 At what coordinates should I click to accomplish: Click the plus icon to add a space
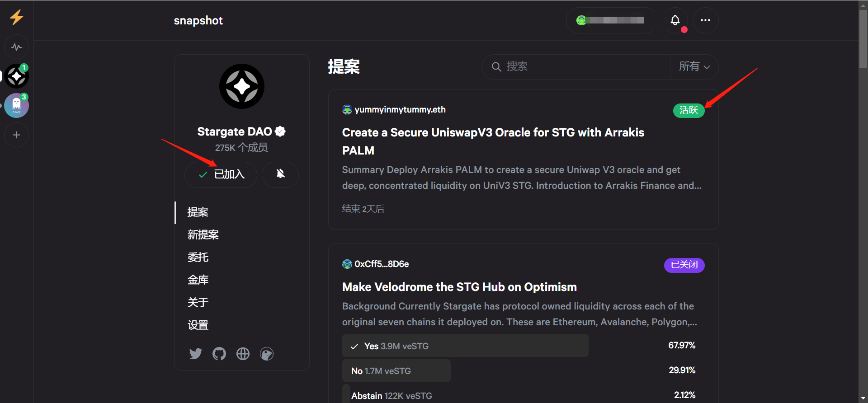pos(17,135)
